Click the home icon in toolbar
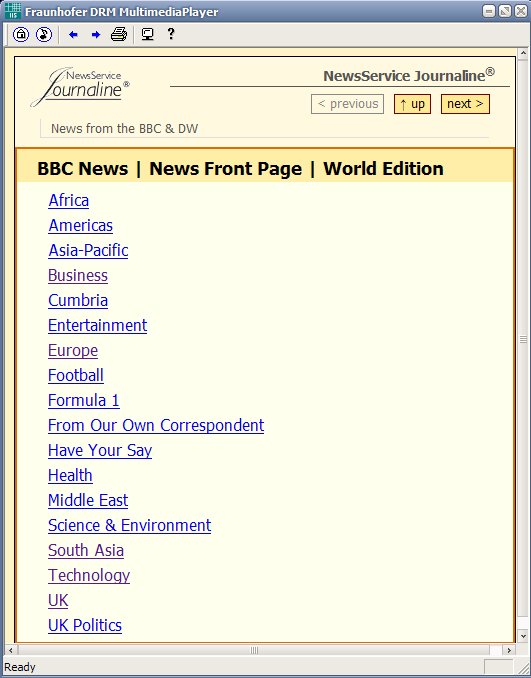The height and width of the screenshot is (678, 531). coord(21,34)
